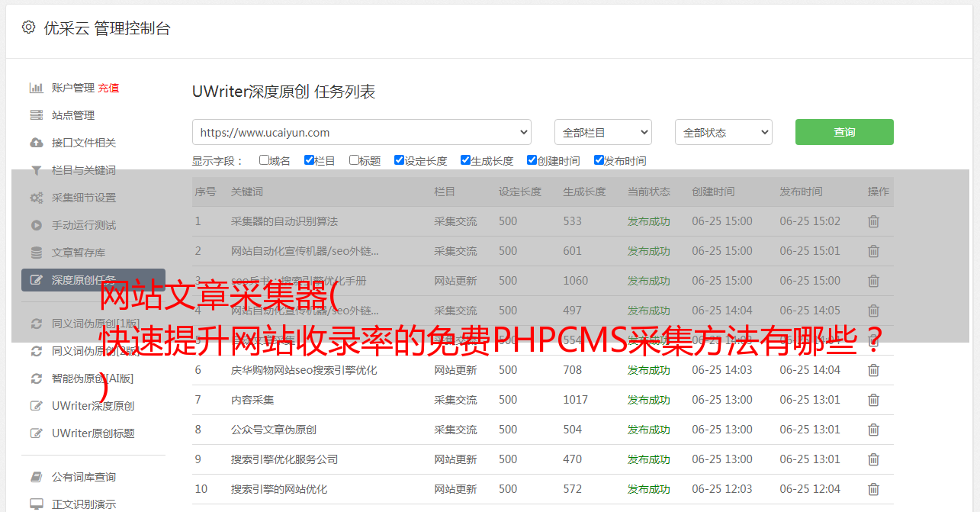The image size is (980, 512).
Task: Click the 关键词 column header
Action: (x=247, y=192)
